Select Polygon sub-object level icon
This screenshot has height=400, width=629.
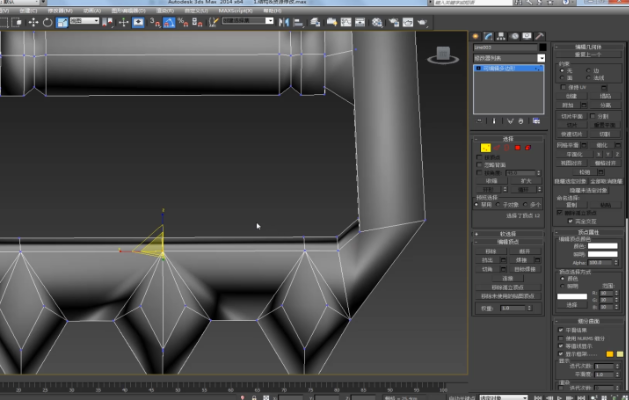pyautogui.click(x=517, y=148)
